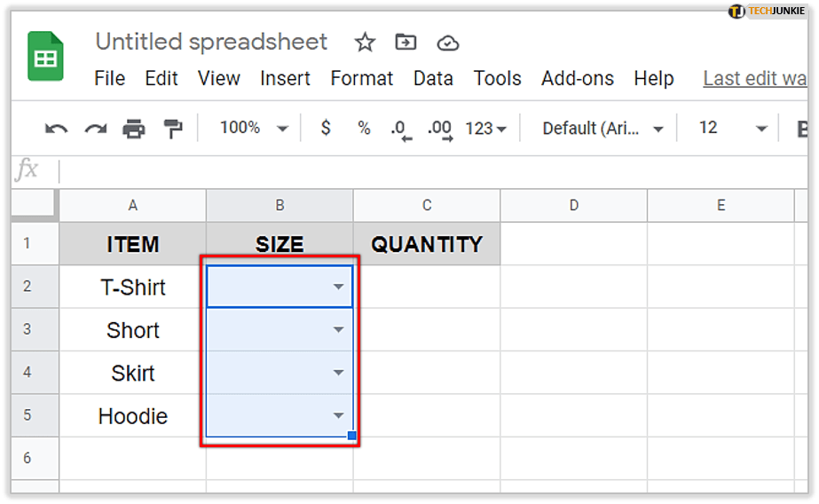Open the 123 number format dropdown

[485, 129]
